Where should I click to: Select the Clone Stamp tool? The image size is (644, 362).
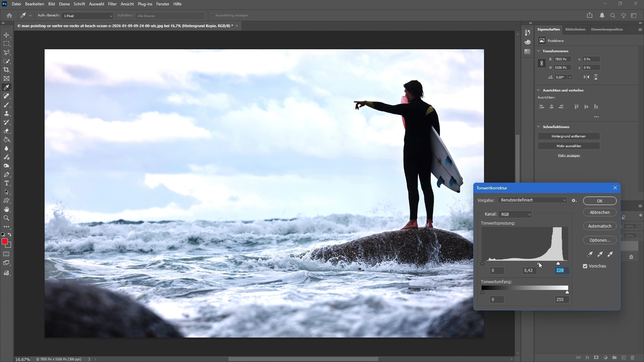click(6, 114)
